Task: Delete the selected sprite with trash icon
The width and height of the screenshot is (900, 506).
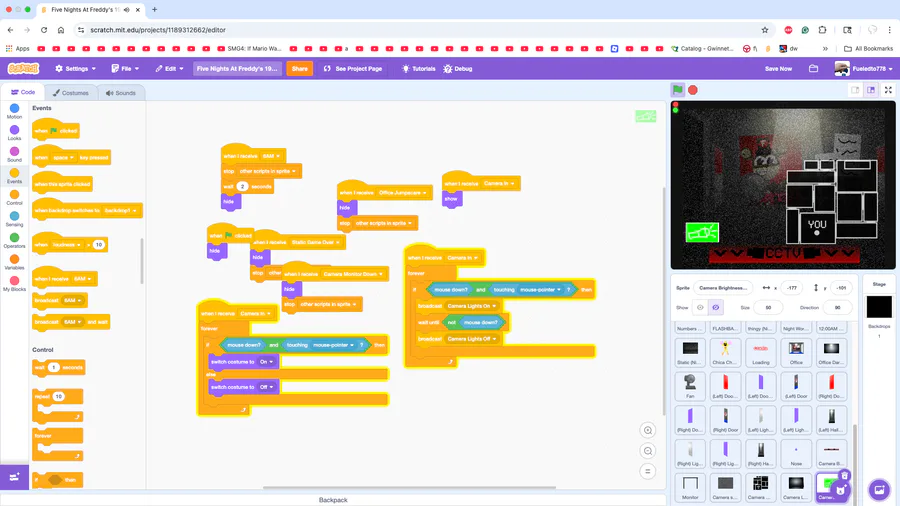Action: pos(844,476)
